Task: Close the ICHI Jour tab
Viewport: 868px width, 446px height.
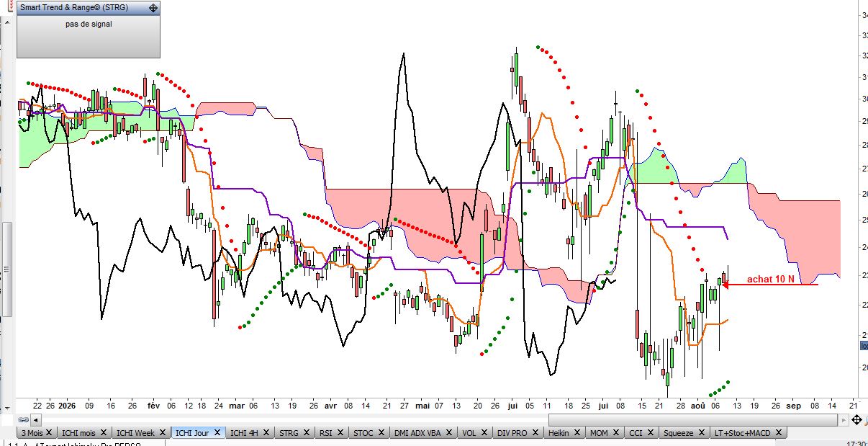Action: 217,432
